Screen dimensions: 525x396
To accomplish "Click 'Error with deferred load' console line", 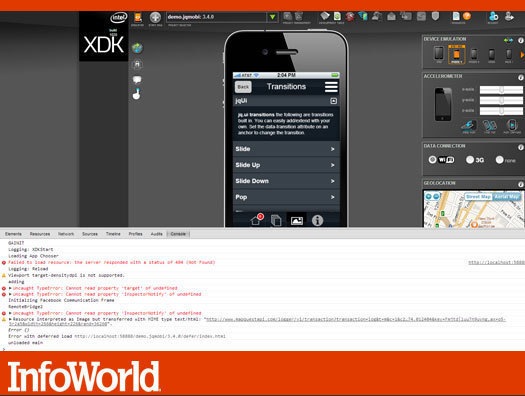I will coord(117,336).
